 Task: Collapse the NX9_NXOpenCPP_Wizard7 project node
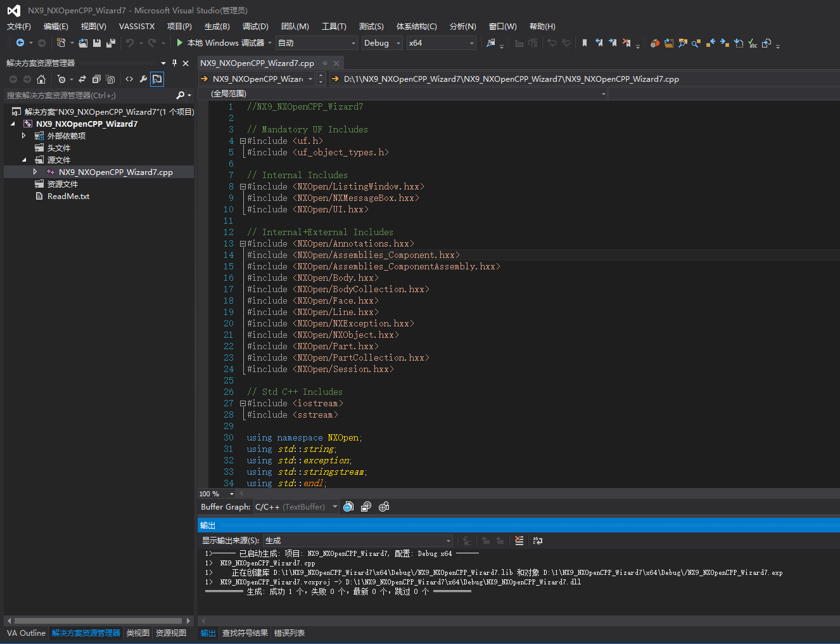pyautogui.click(x=13, y=124)
